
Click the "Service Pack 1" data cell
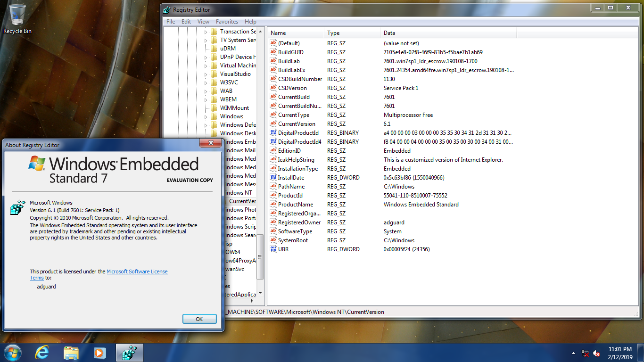tap(401, 88)
